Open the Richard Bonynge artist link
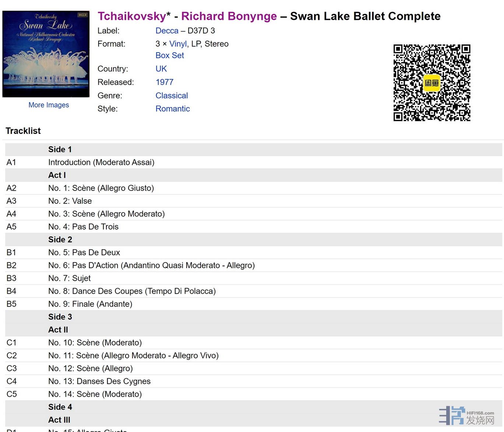Image resolution: width=504 pixels, height=432 pixels. (x=229, y=16)
